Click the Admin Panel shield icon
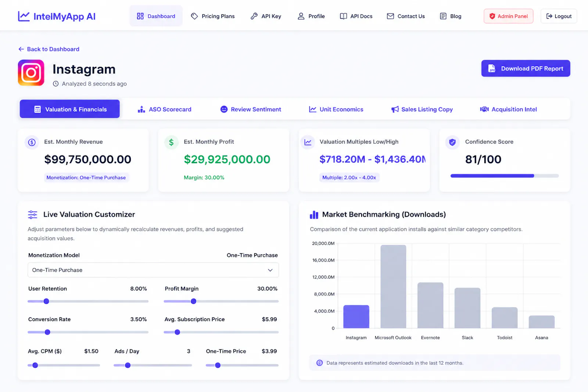Screen dimensions: 588x392 click(492, 16)
